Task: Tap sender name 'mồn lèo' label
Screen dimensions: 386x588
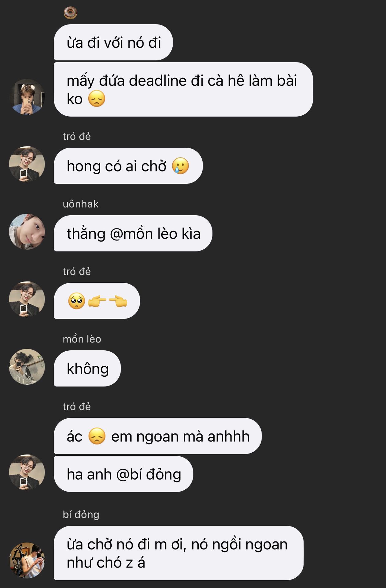Action: pos(82,339)
